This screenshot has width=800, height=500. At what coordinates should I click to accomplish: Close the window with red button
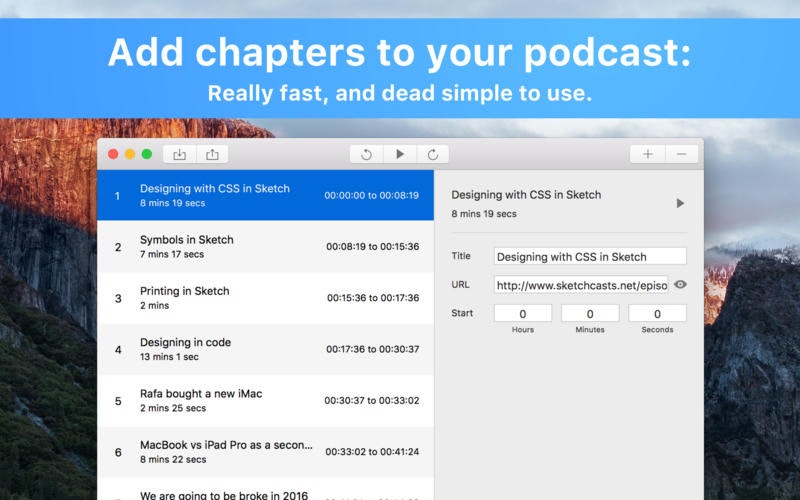113,154
